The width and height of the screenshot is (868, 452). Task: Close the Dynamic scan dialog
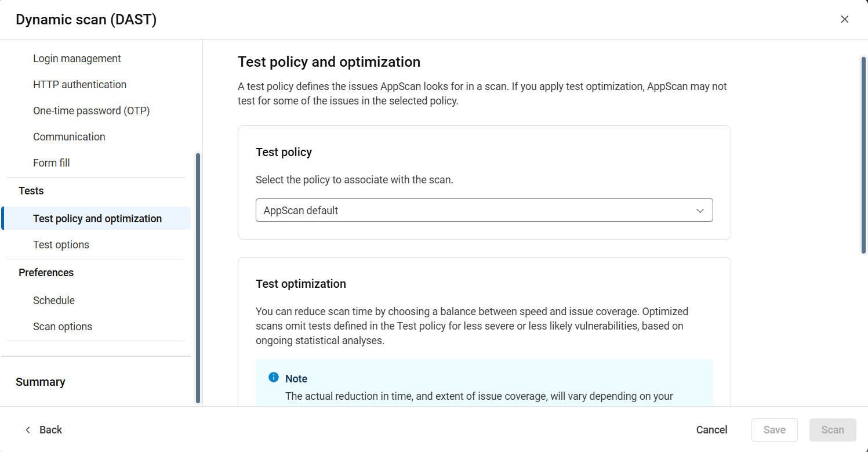point(845,19)
